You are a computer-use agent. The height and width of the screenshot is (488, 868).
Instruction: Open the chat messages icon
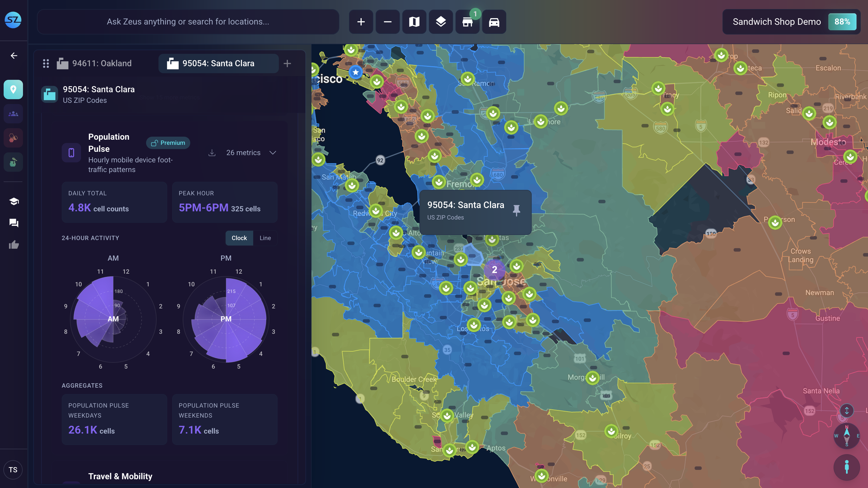(14, 223)
